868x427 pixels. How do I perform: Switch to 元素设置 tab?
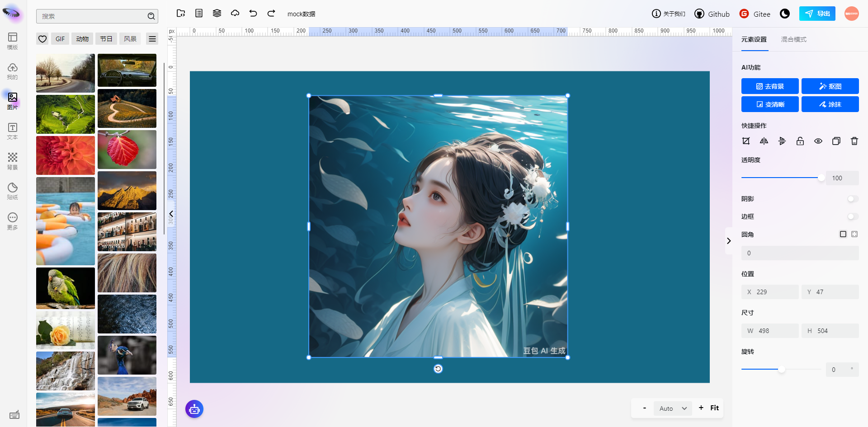tap(754, 39)
